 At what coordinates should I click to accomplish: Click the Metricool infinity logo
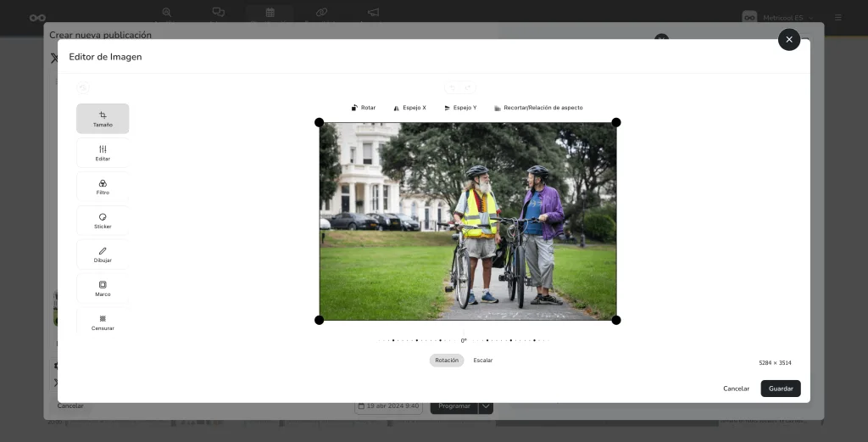(x=37, y=18)
